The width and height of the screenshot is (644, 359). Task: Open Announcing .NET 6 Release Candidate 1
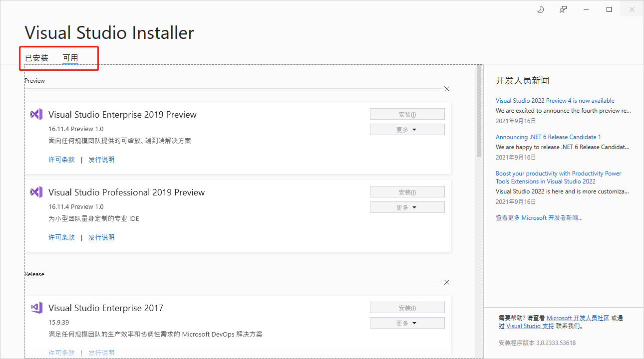[548, 137]
